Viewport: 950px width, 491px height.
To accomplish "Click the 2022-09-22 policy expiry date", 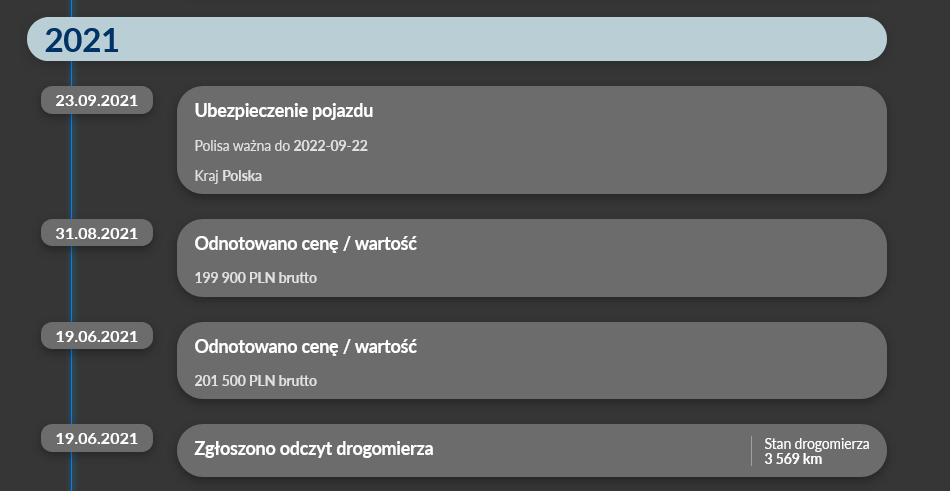I will 331,146.
